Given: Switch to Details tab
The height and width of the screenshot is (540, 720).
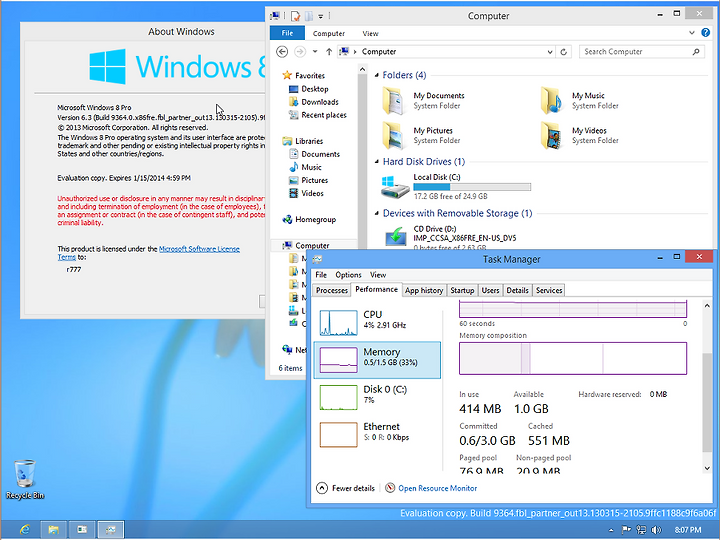Looking at the screenshot, I should coord(517,290).
